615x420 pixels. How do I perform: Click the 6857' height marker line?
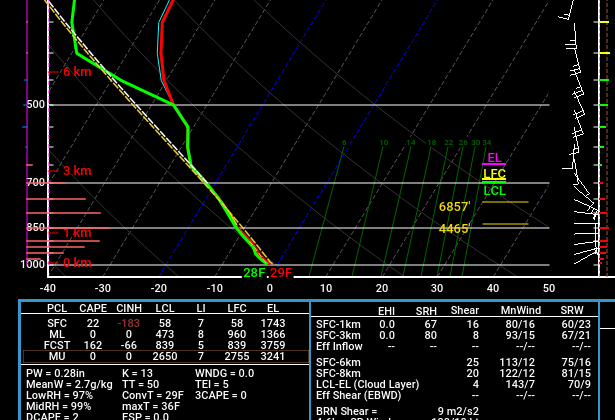(504, 203)
